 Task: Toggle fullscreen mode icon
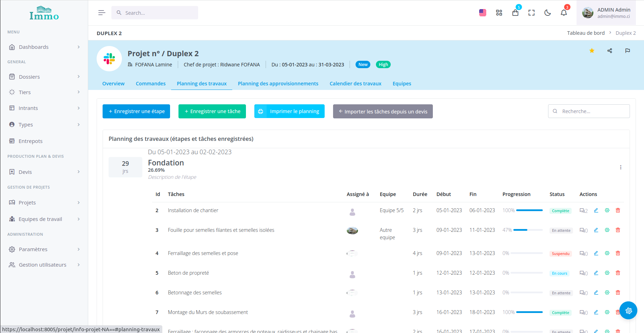click(531, 13)
